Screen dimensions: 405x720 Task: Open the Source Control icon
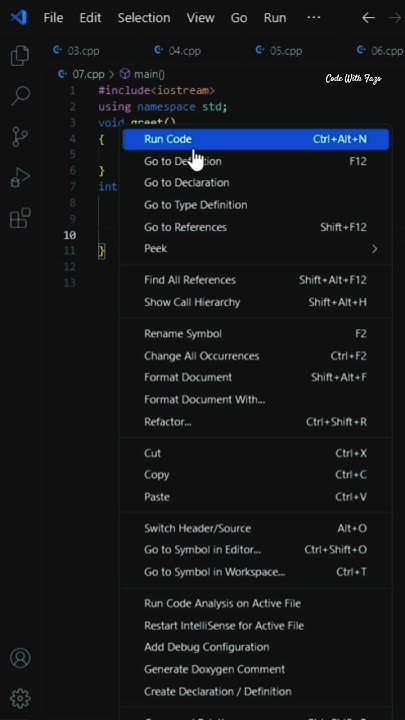pos(20,136)
